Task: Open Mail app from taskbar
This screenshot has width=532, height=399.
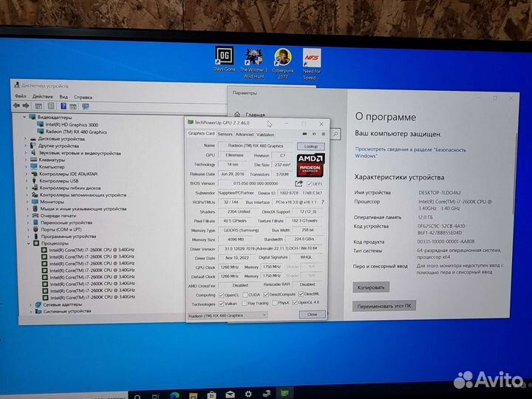Action: point(230,395)
